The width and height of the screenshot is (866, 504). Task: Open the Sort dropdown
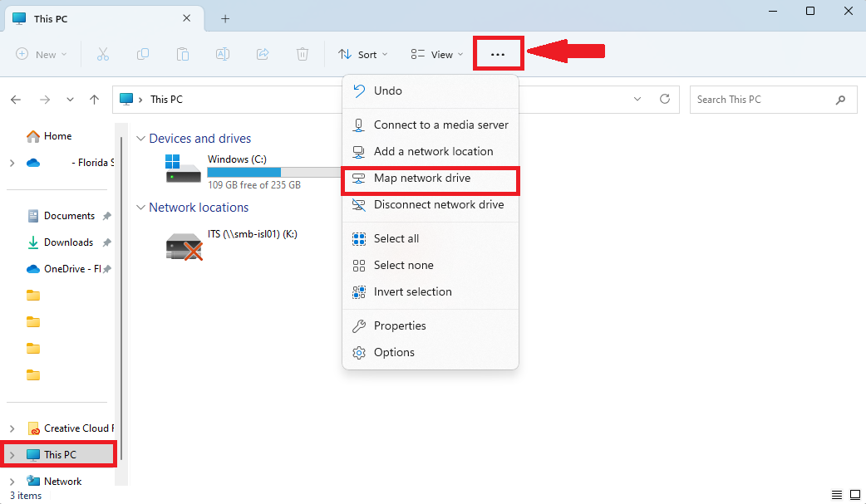[x=362, y=54]
